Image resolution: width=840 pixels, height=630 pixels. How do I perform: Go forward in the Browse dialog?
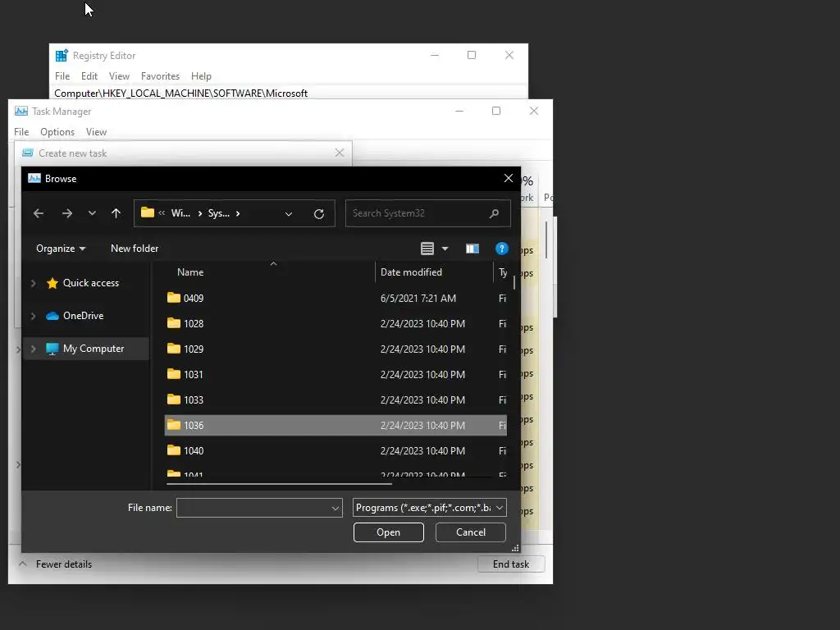pos(67,213)
